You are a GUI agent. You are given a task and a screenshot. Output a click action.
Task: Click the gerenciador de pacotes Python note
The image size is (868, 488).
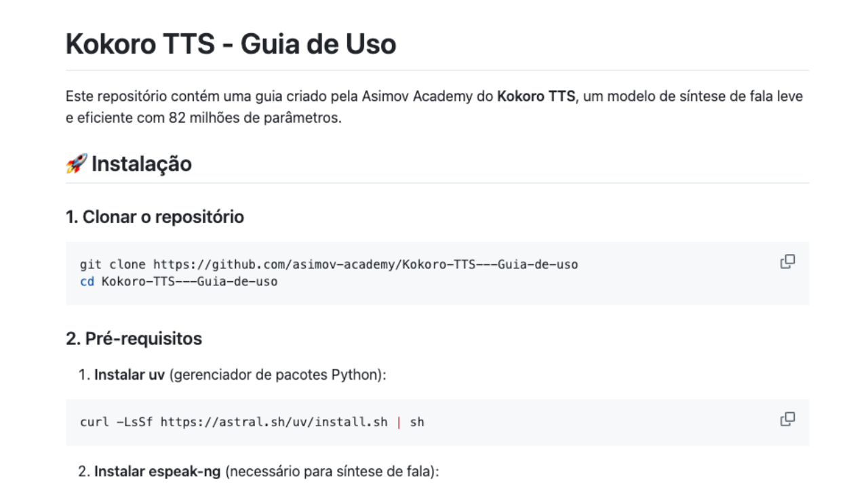click(277, 375)
